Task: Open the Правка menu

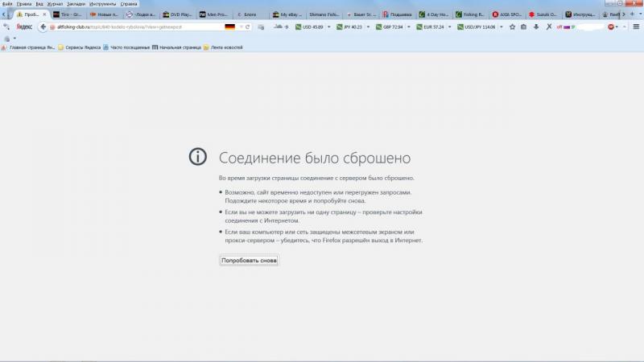Action: [24, 4]
